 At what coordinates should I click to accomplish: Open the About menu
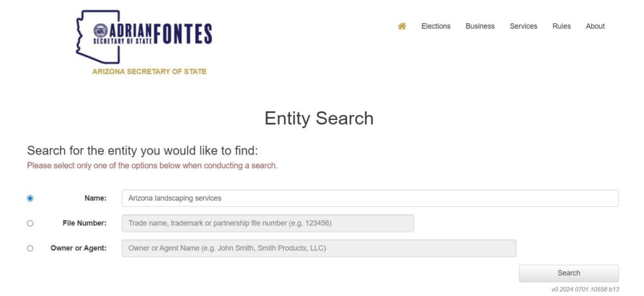pos(595,26)
